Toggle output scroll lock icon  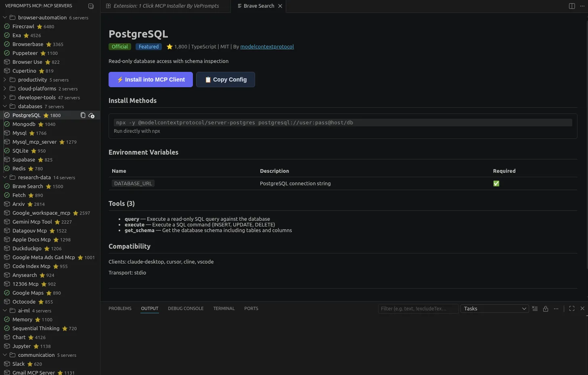point(546,308)
